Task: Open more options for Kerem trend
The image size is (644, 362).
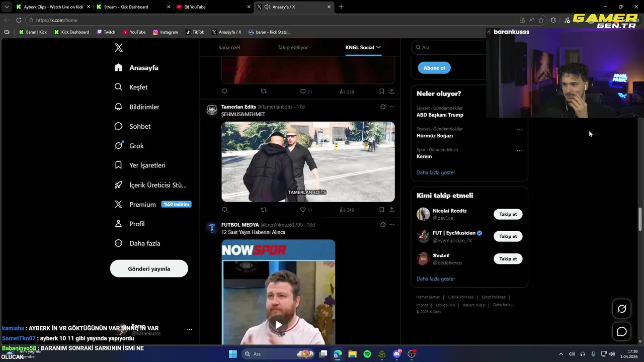Action: pyautogui.click(x=519, y=150)
